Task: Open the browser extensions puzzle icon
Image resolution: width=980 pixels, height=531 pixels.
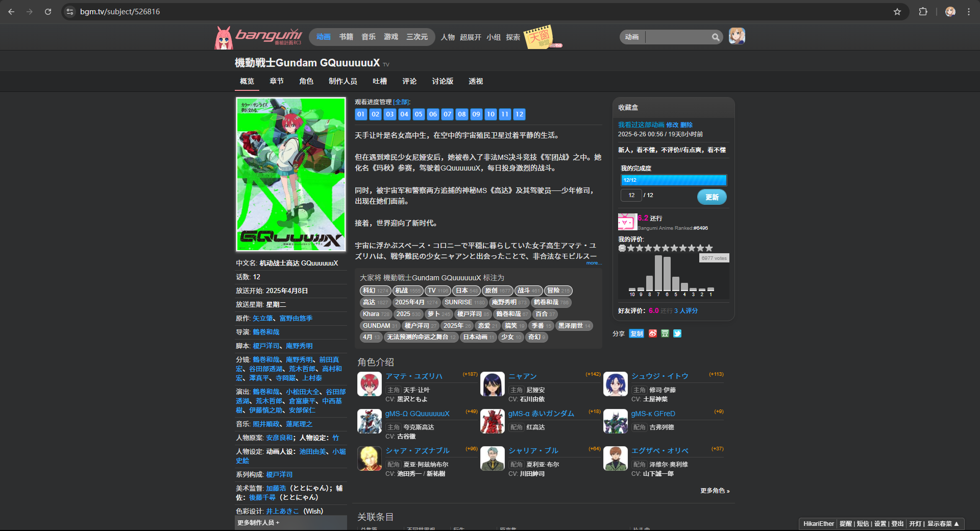Action: pos(923,11)
